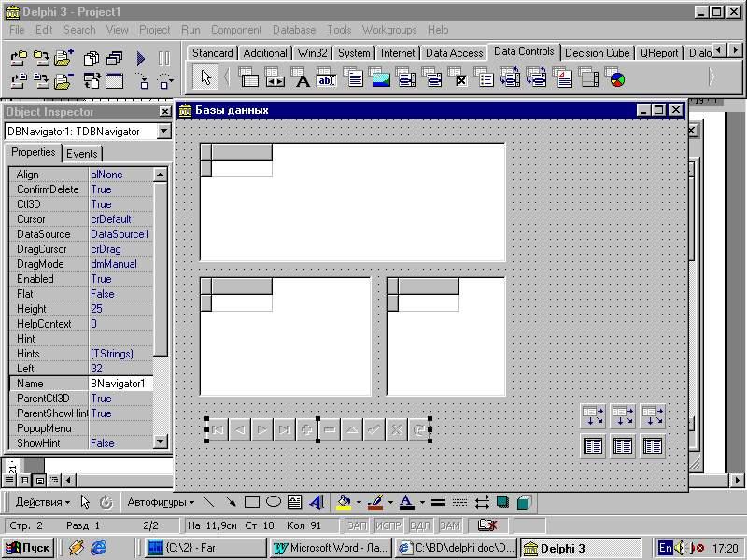This screenshot has height=560, width=747.
Task: Select the DBImage component icon
Action: click(x=379, y=77)
